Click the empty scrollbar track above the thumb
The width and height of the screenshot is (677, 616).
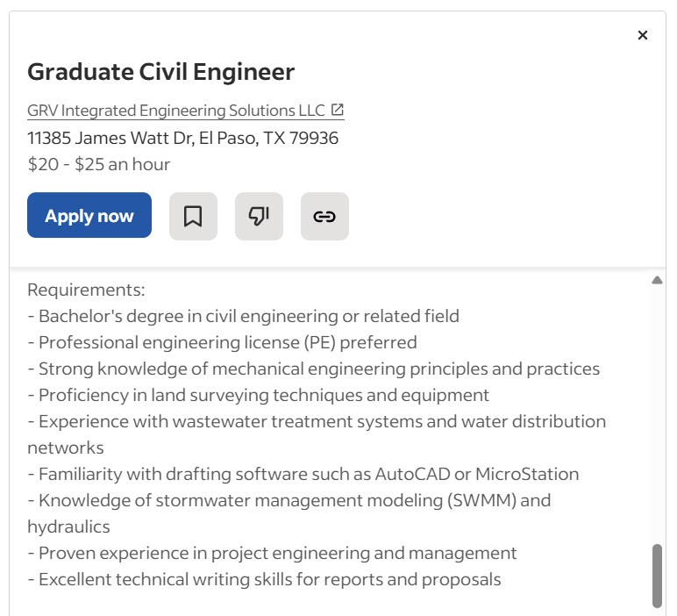[x=657, y=412]
